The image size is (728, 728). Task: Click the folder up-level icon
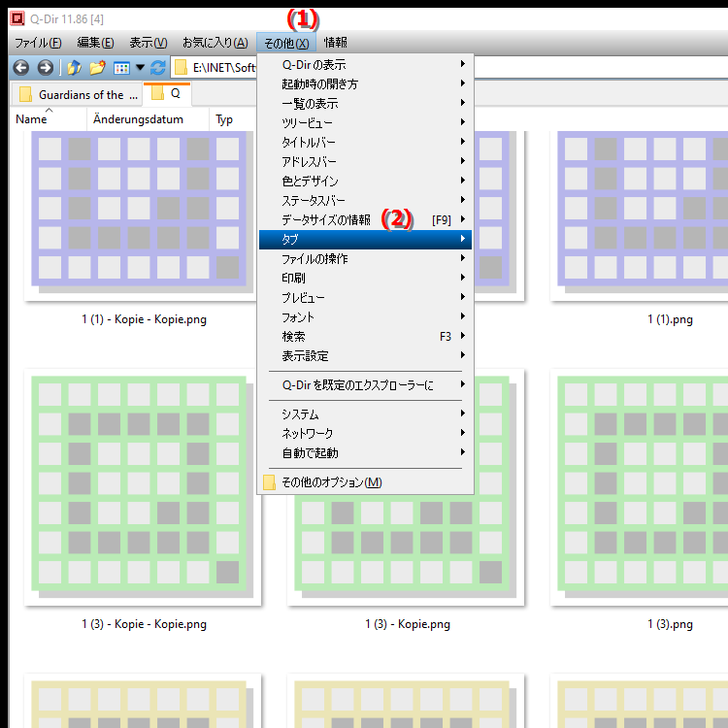click(x=74, y=68)
